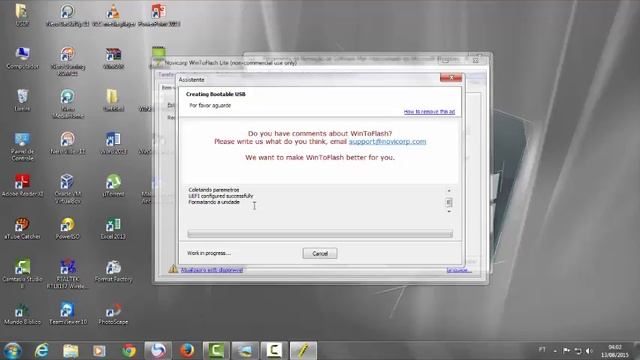Launch PowerISO from the desktop
This screenshot has width=640, height=360.
pos(68,228)
